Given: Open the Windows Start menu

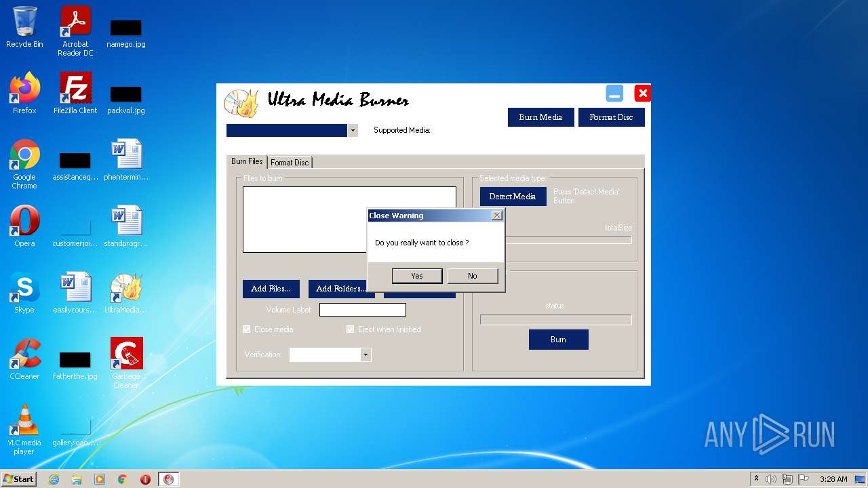Looking at the screenshot, I should point(19,479).
